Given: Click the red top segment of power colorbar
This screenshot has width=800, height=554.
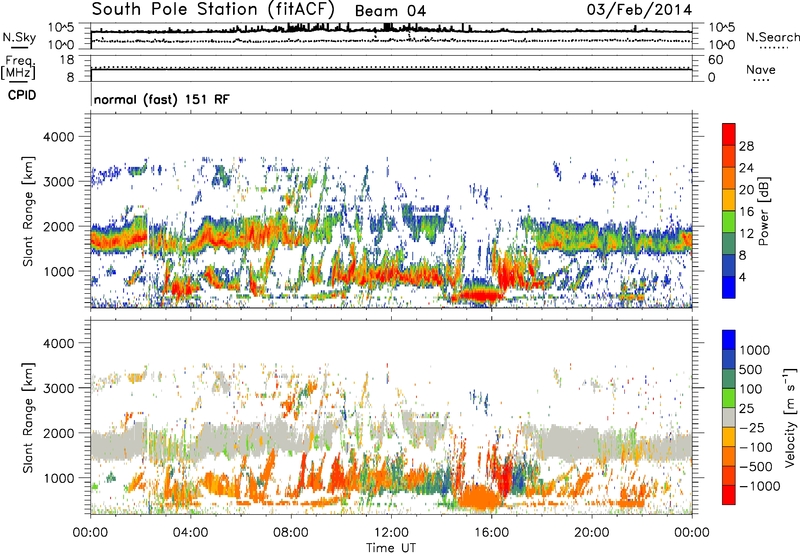Looking at the screenshot, I should point(729,134).
